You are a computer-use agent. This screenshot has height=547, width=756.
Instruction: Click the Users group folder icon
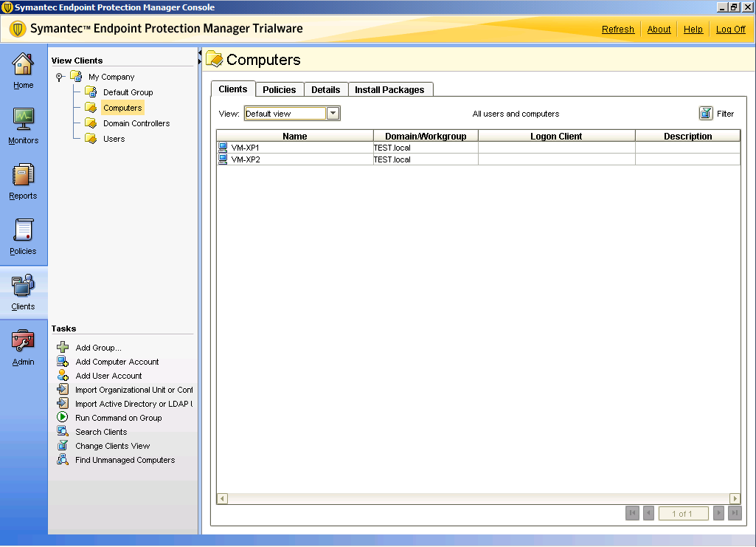(x=91, y=138)
